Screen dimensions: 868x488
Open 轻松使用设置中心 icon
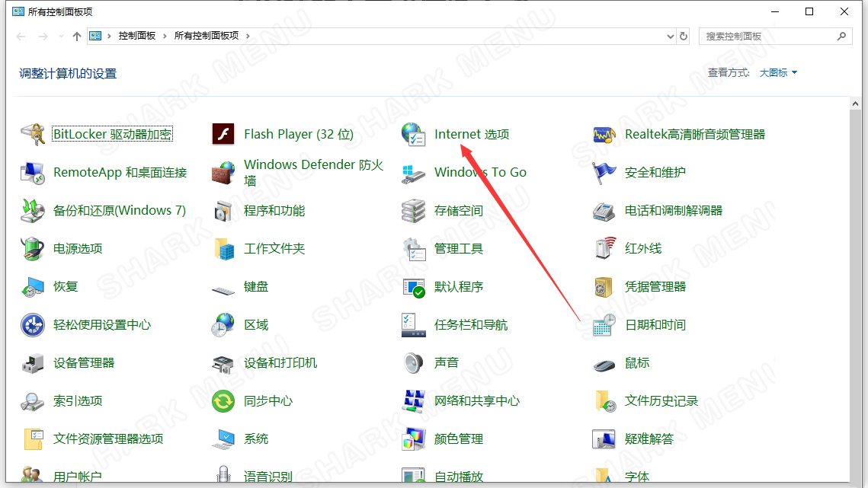[33, 325]
